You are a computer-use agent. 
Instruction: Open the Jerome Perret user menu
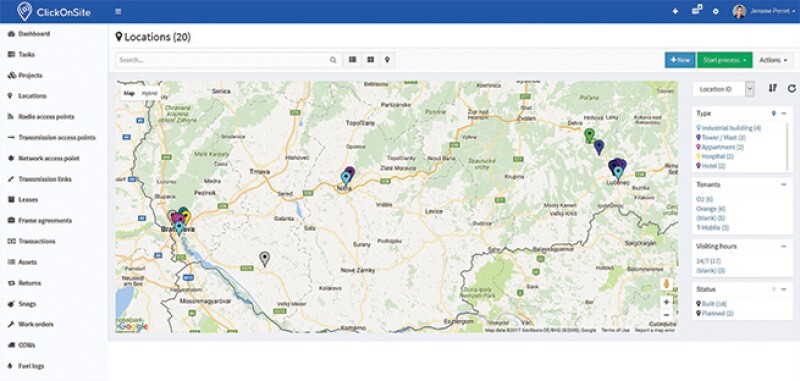773,11
